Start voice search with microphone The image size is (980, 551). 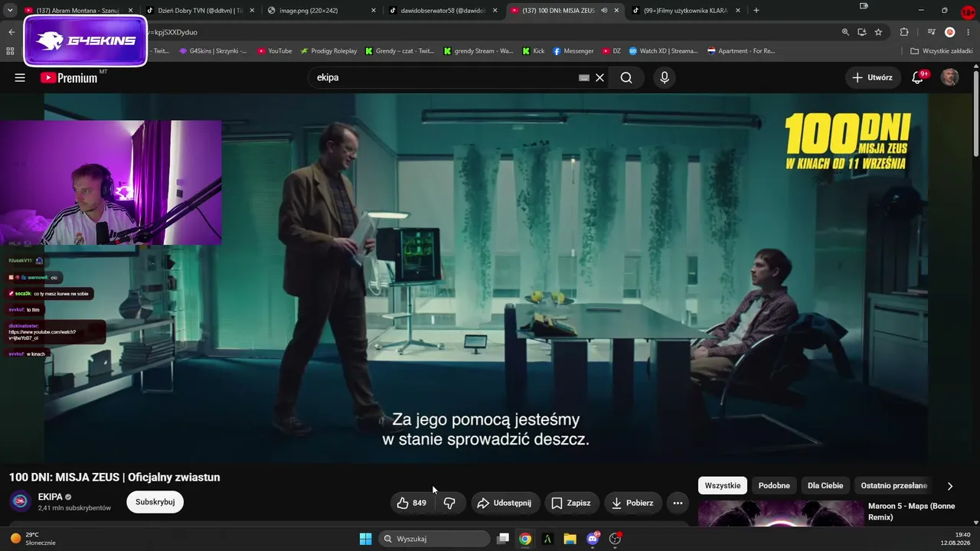pos(665,77)
